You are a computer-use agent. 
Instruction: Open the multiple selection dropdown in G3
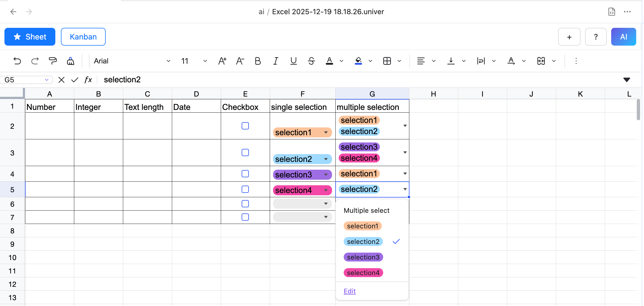(405, 152)
